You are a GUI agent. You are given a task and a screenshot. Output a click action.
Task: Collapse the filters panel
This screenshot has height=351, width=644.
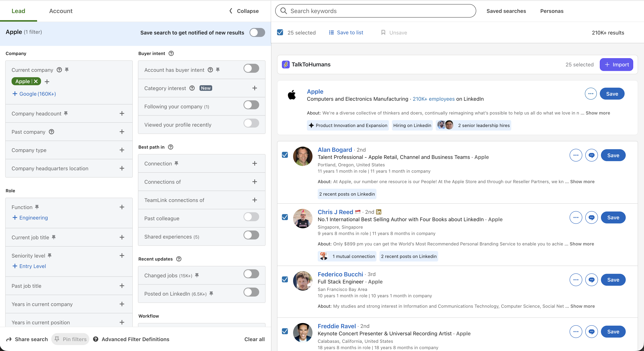tap(244, 11)
